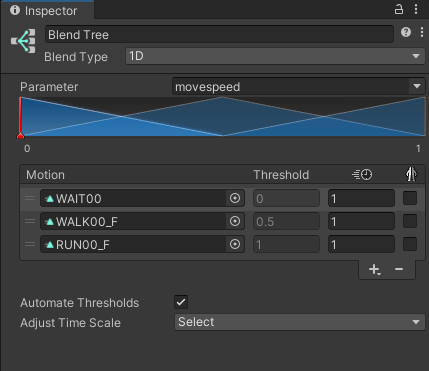Click the graph maximum value 1 label
Image resolution: width=429 pixels, height=371 pixels.
(x=418, y=148)
